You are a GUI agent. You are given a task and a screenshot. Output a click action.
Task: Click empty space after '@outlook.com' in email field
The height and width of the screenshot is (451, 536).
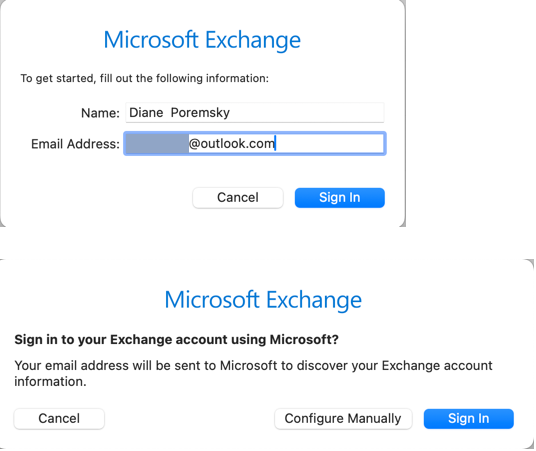point(329,144)
